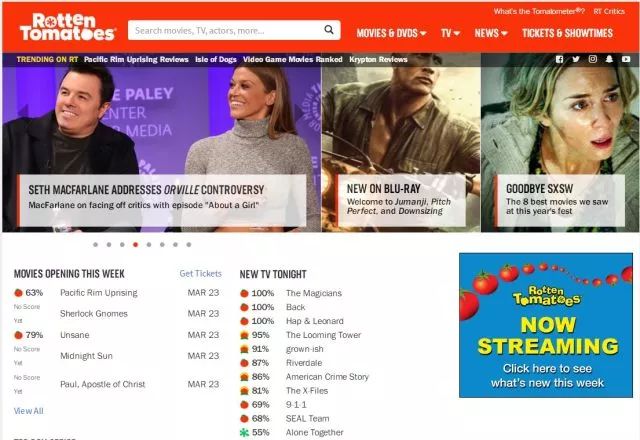
Task: Open American Crime Story TV link
Action: 327,377
